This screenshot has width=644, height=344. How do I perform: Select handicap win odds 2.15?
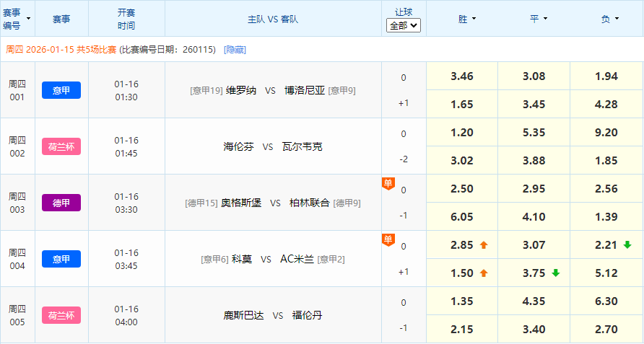462,330
